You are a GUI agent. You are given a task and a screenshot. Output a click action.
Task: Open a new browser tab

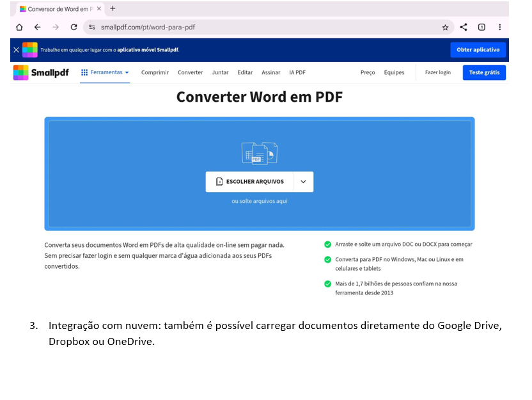(113, 9)
